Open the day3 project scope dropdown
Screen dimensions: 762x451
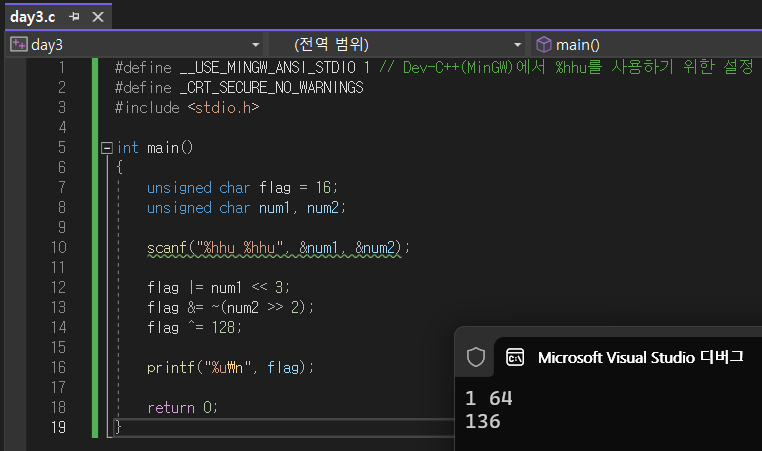[256, 45]
